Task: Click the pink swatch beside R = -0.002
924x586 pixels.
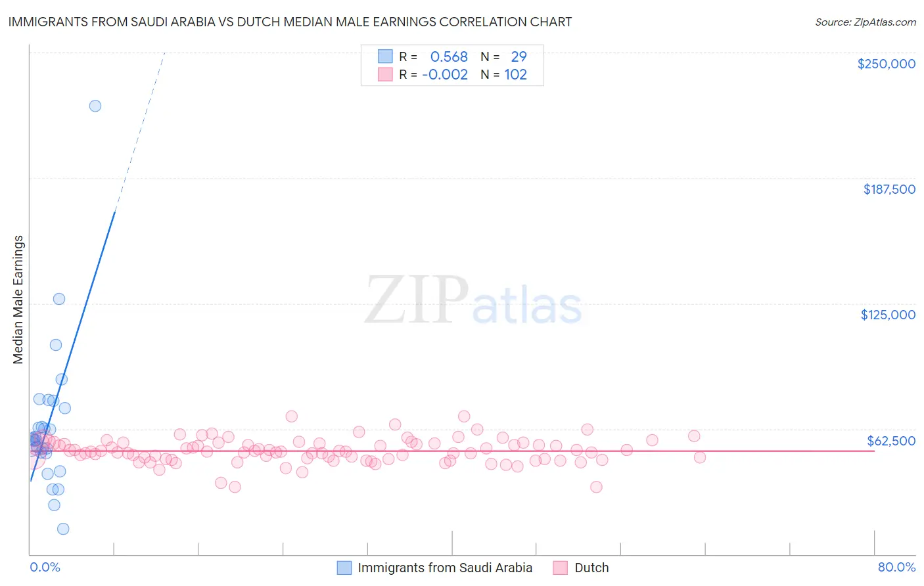Action: coord(384,74)
